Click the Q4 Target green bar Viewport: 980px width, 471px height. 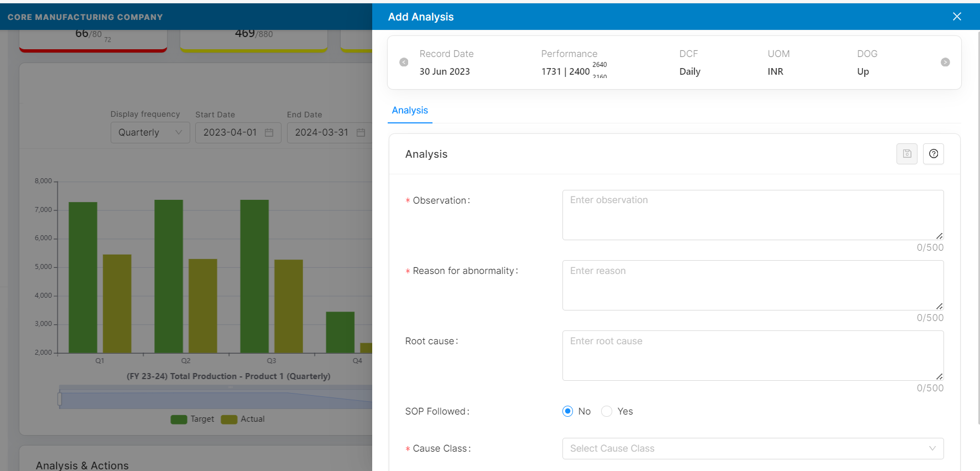(340, 332)
